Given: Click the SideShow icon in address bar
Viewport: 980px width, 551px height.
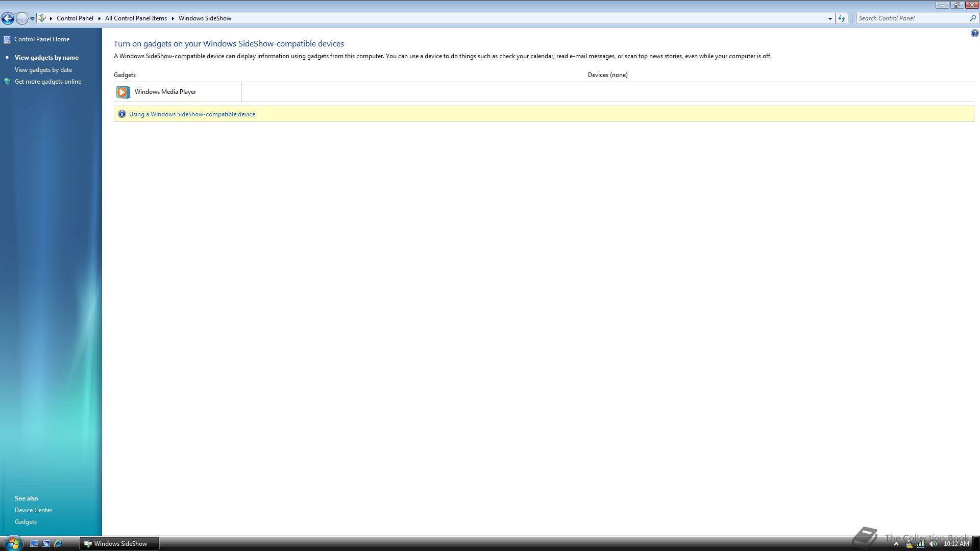Looking at the screenshot, I should [x=42, y=18].
